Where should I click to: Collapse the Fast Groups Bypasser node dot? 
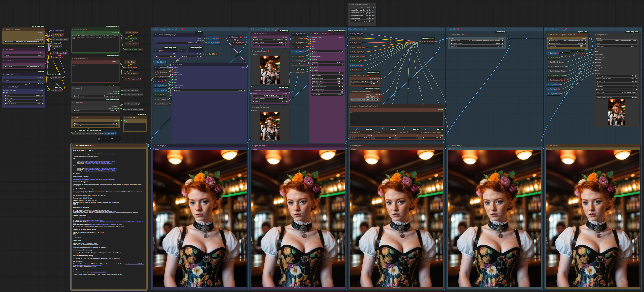click(350, 5)
